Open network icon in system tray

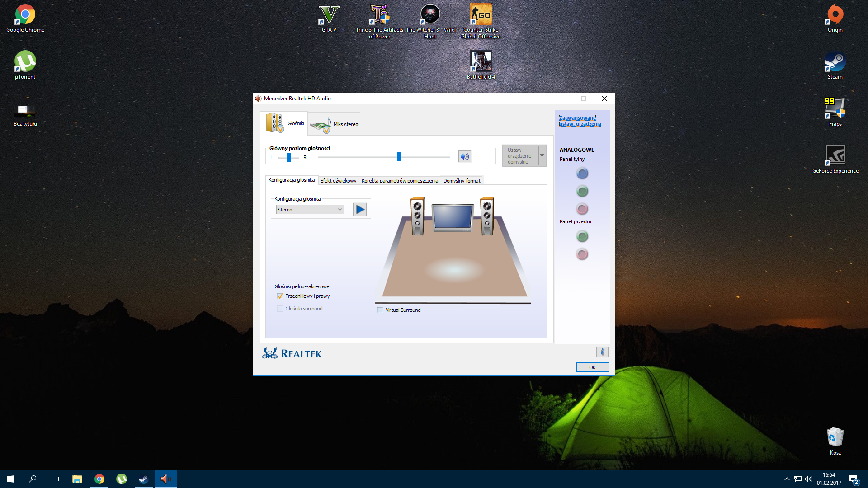coord(797,479)
